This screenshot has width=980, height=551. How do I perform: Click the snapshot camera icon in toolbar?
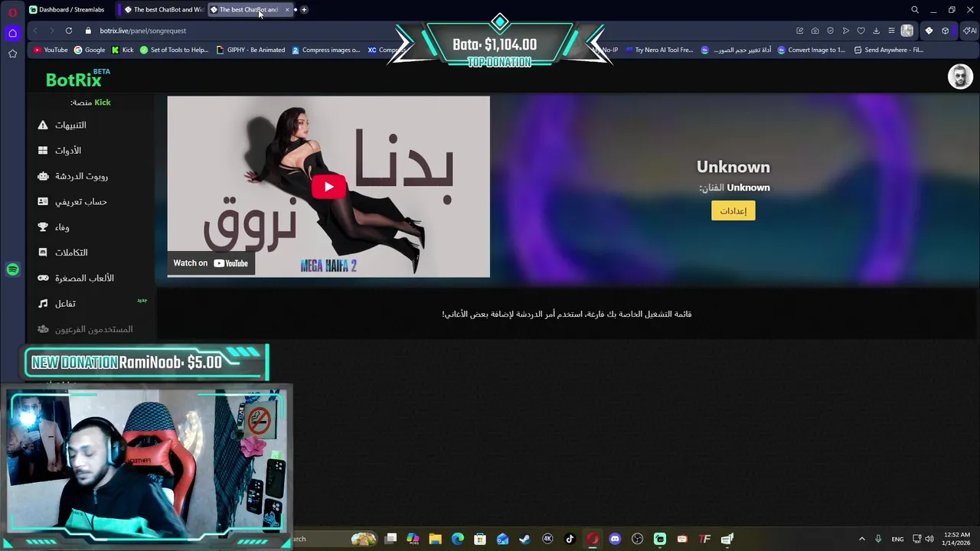point(815,31)
